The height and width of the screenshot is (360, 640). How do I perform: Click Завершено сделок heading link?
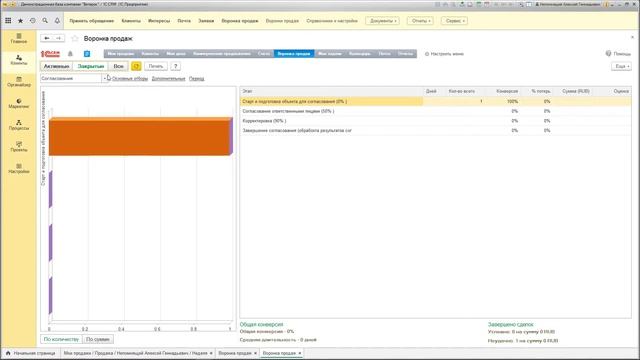[511, 324]
